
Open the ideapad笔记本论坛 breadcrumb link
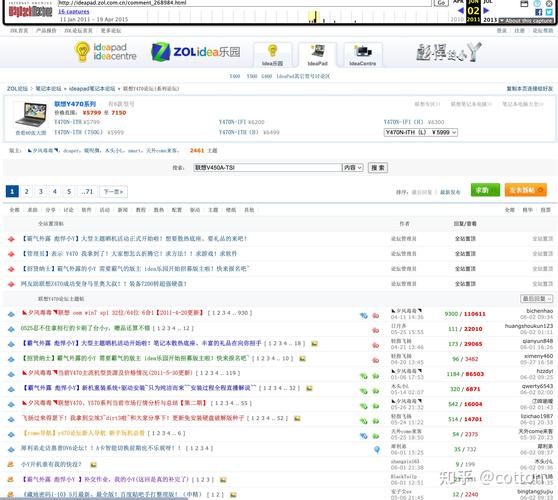point(92,89)
